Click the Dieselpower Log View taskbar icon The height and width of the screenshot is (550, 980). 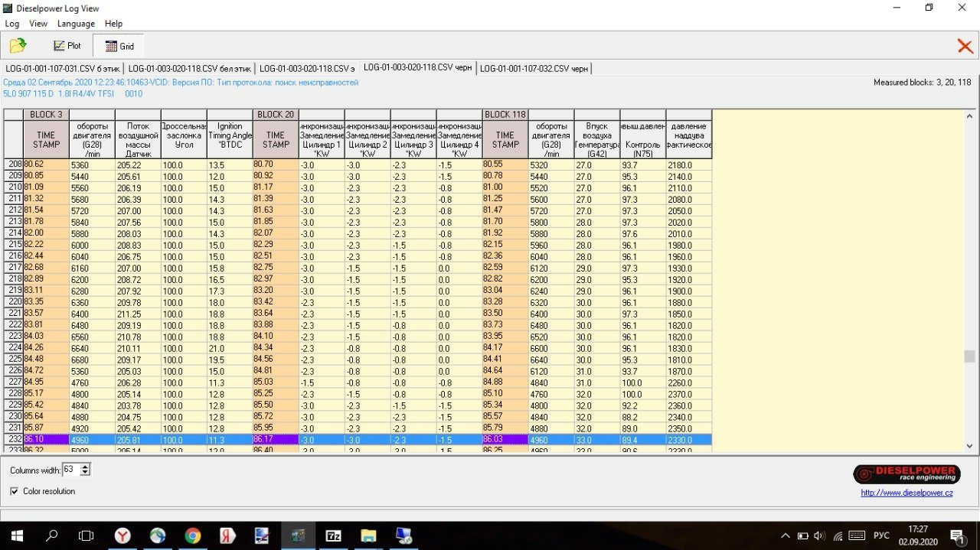(298, 535)
